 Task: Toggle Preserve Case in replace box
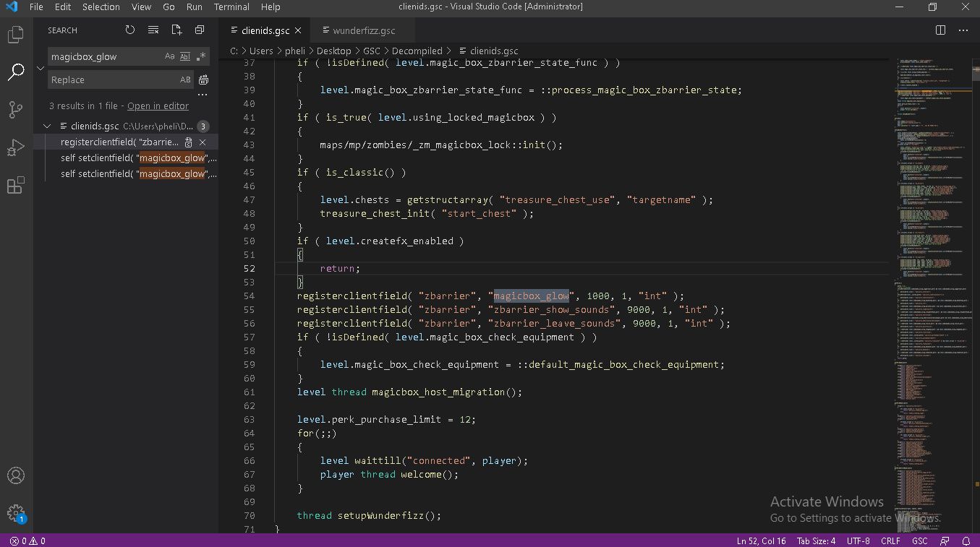(x=185, y=79)
